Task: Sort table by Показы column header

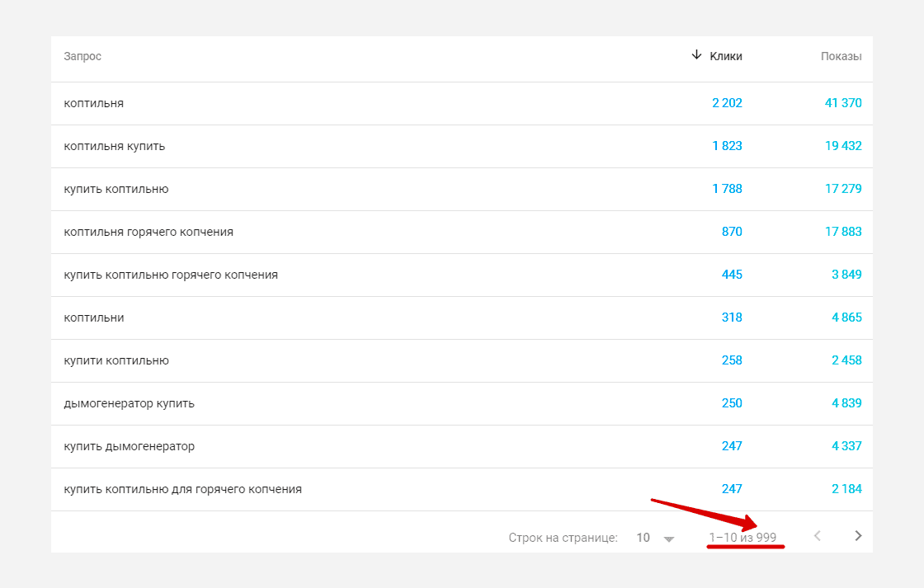Action: point(841,56)
